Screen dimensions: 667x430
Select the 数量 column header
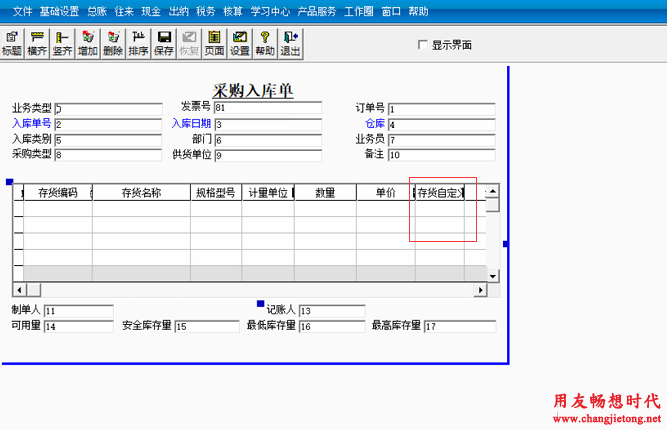point(325,193)
